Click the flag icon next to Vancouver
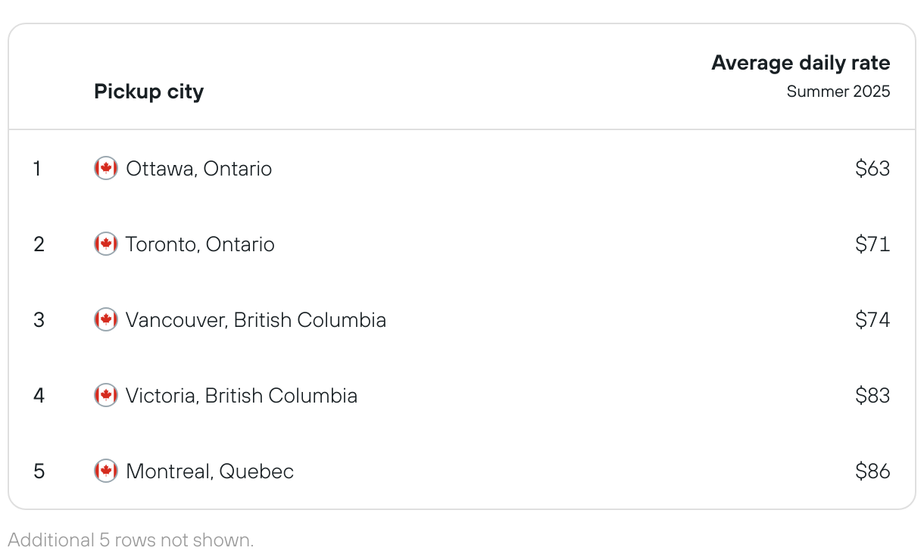This screenshot has height=560, width=924. (x=106, y=319)
